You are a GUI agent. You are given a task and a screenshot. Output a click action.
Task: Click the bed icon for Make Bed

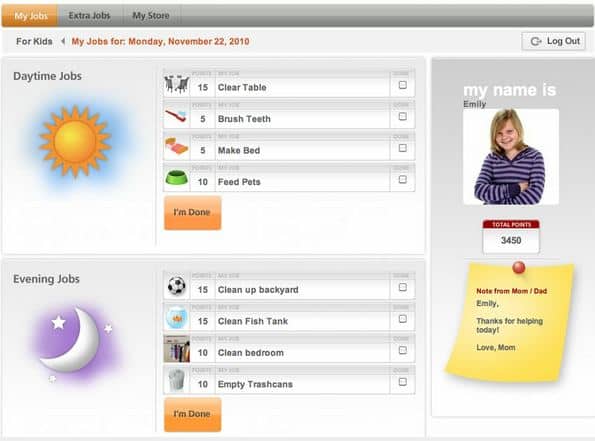tap(176, 147)
